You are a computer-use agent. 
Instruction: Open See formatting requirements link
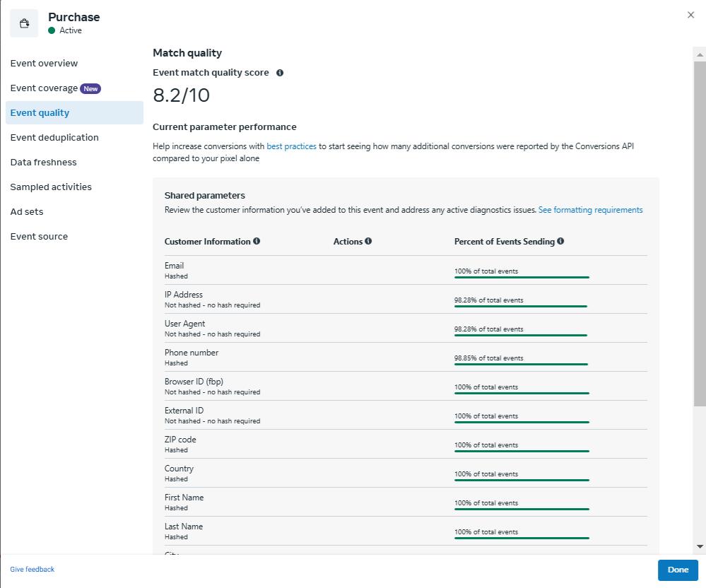(590, 211)
